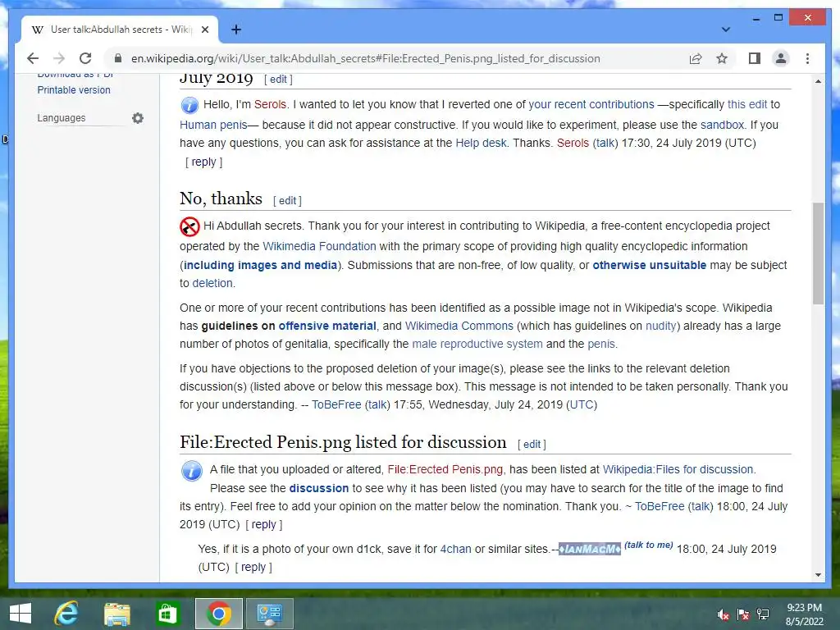Open the control panel taskbar app

tap(269, 614)
